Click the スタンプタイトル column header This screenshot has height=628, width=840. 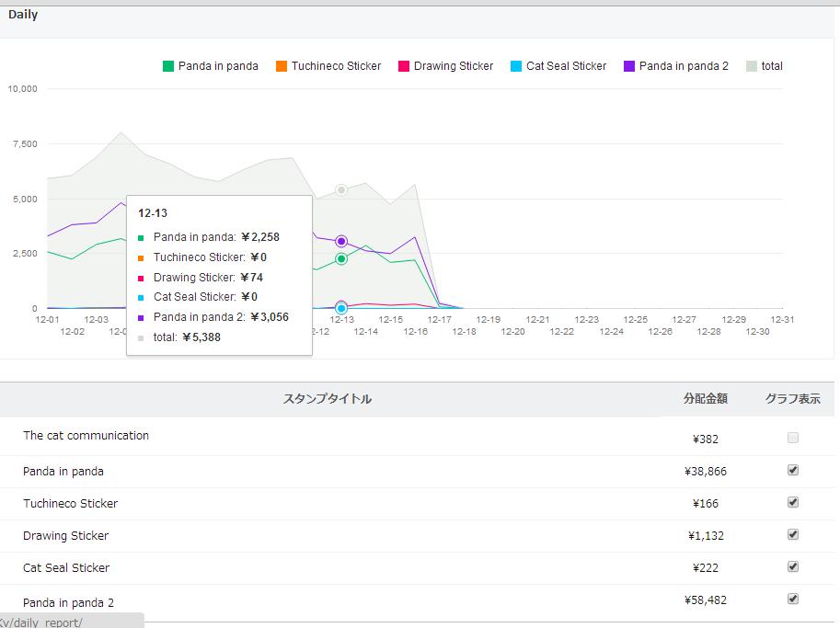[328, 399]
